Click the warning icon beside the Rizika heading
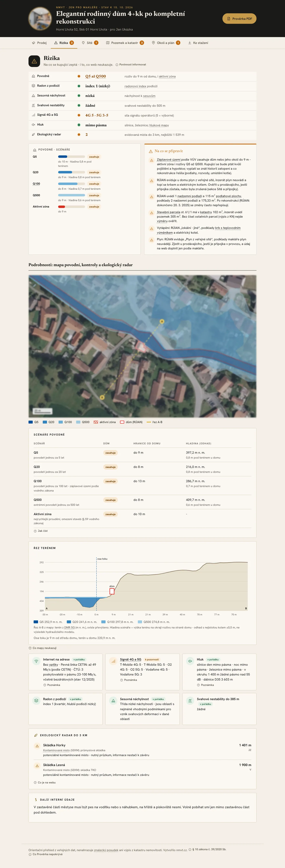 pyautogui.click(x=34, y=61)
